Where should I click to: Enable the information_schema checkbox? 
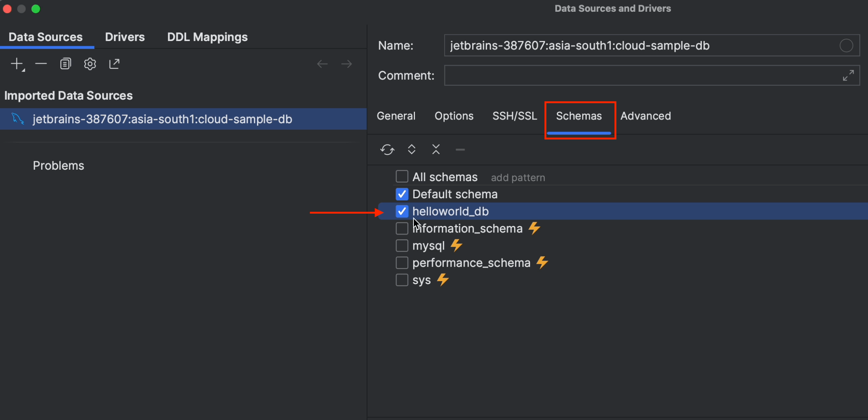(401, 228)
